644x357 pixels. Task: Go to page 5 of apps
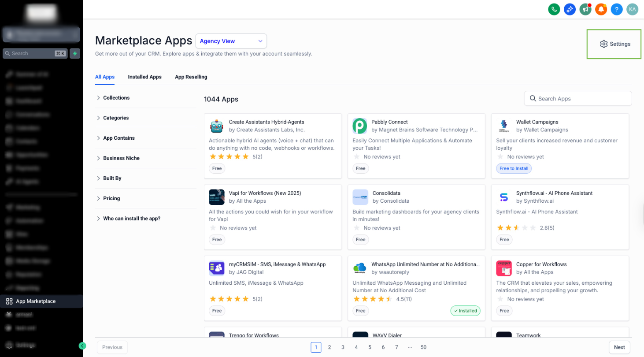[x=370, y=347]
